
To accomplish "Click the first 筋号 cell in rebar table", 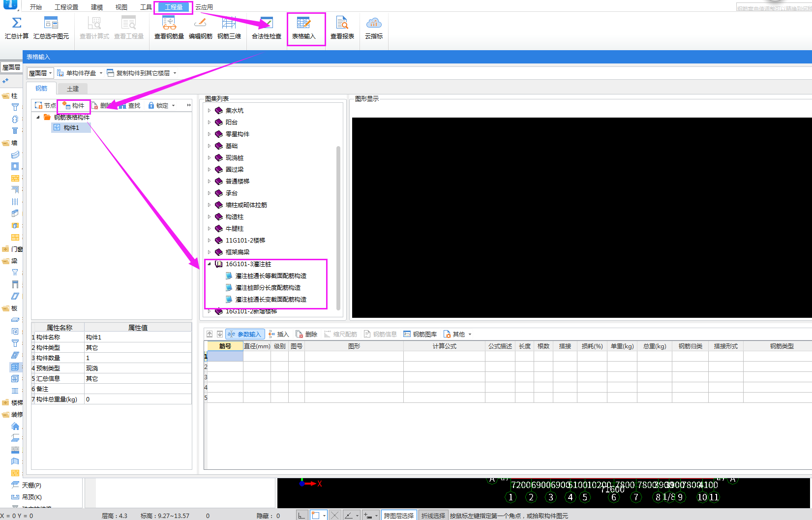I will pyautogui.click(x=225, y=356).
